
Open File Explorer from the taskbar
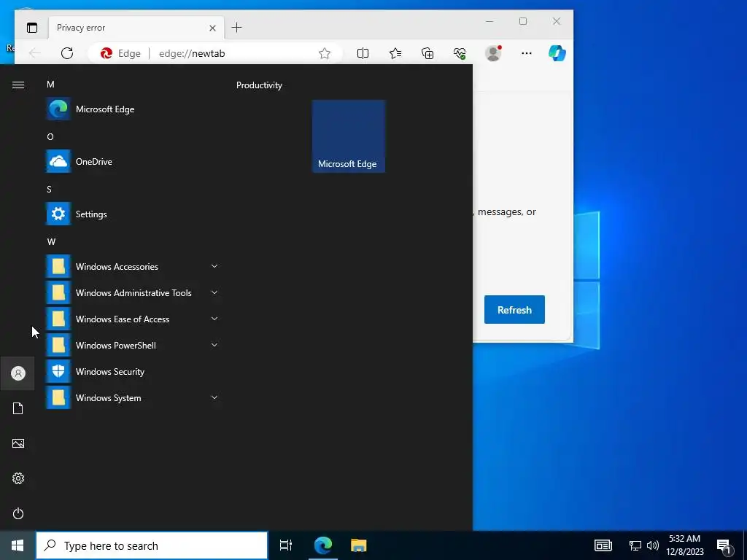tap(359, 545)
